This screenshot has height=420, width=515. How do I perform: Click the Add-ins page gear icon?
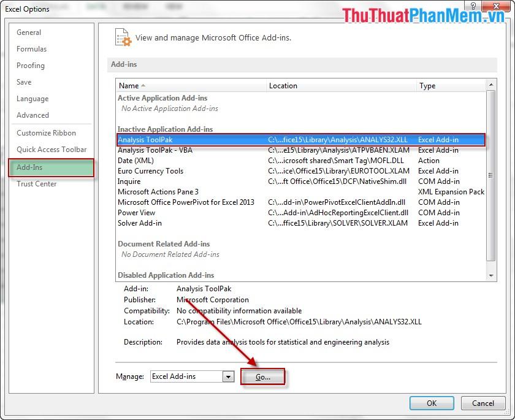pyautogui.click(x=123, y=37)
